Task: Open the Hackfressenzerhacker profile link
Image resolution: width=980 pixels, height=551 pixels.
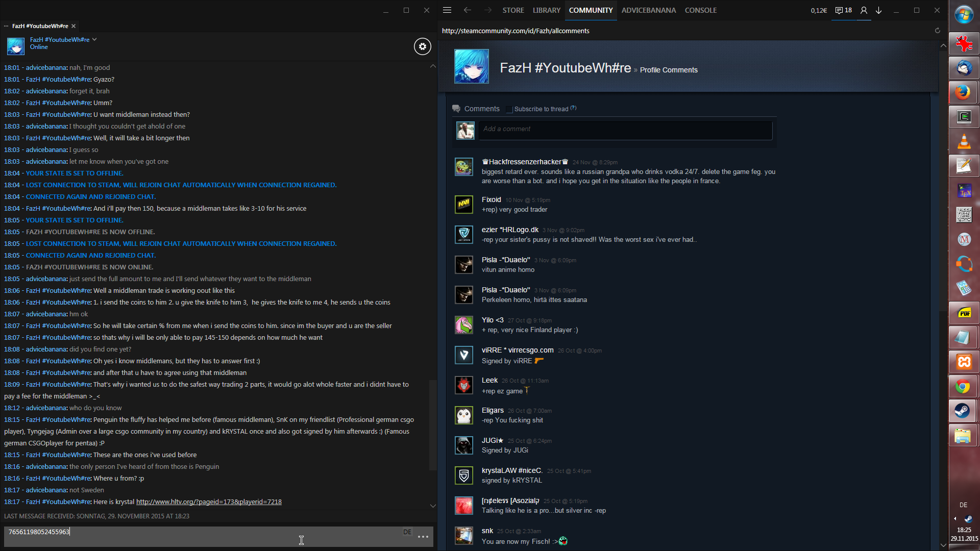Action: tap(525, 162)
